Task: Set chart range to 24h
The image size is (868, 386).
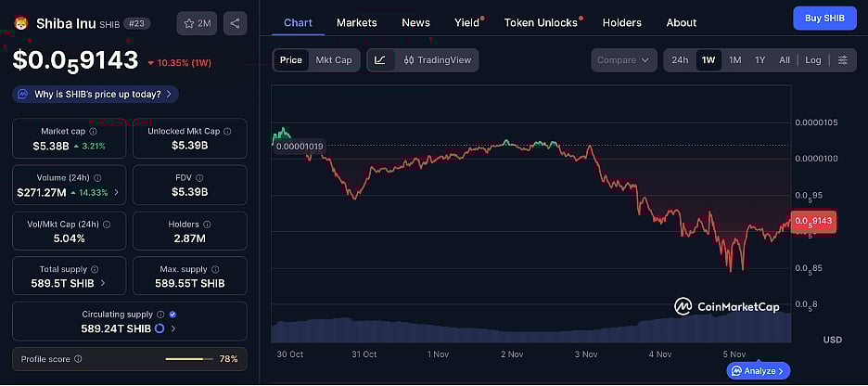Action: [680, 59]
